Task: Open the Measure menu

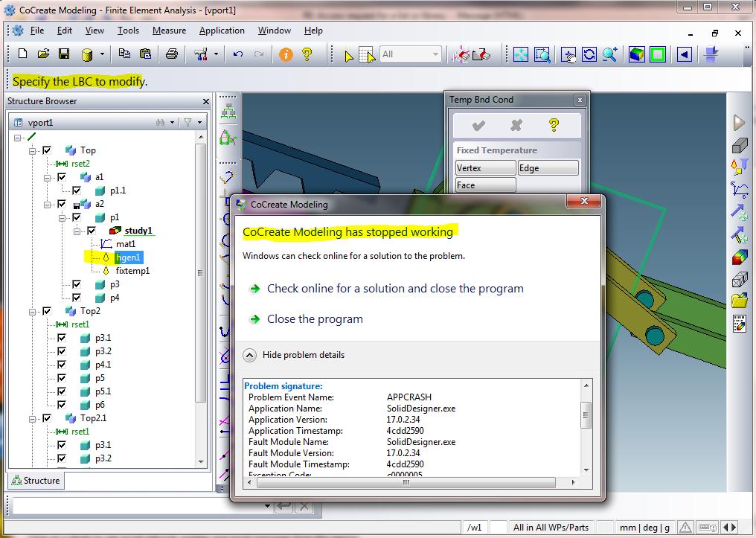Action: pos(169,31)
